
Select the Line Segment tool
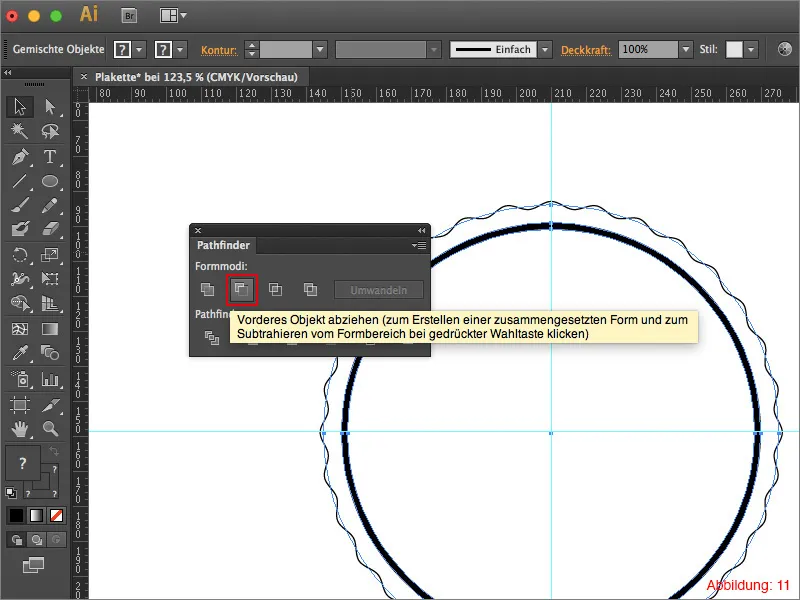[x=20, y=181]
